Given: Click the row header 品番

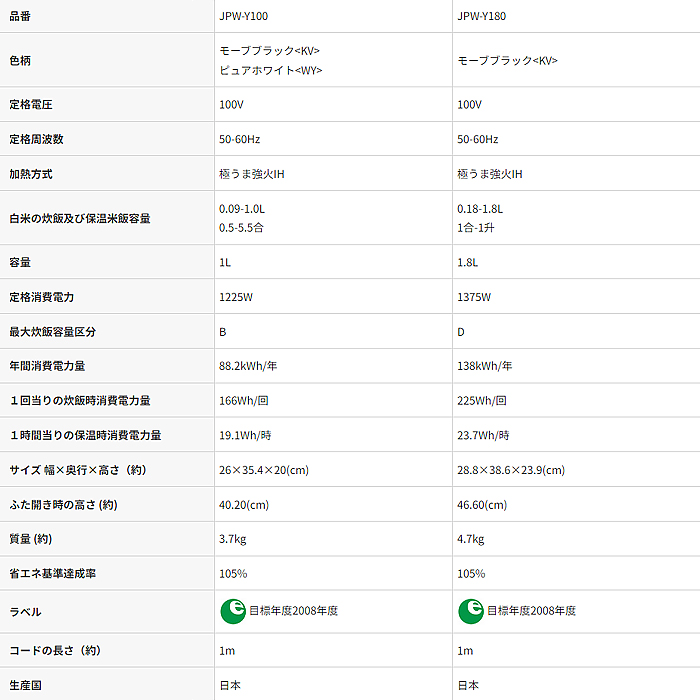Looking at the screenshot, I should (20, 16).
